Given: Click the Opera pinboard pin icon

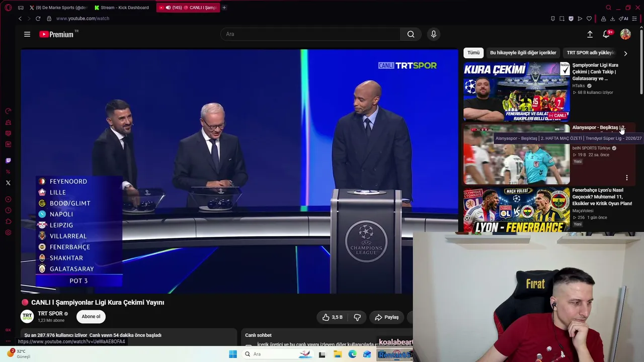Looking at the screenshot, I should point(553,19).
